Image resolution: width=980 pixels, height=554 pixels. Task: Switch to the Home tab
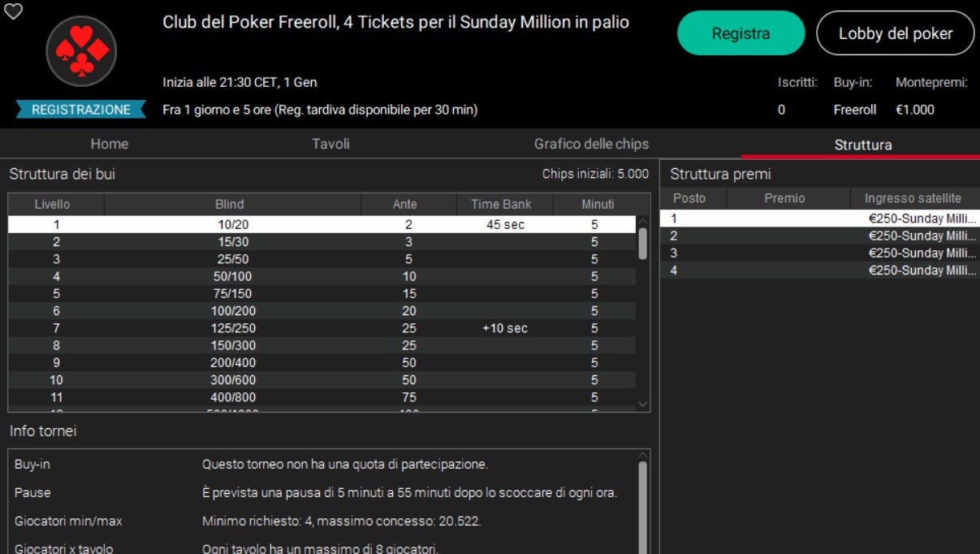tap(109, 144)
